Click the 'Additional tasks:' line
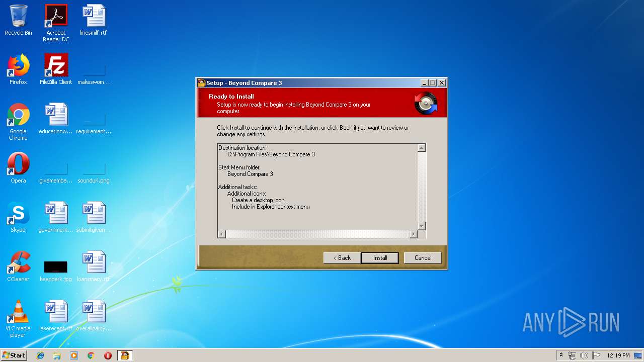 (x=237, y=187)
